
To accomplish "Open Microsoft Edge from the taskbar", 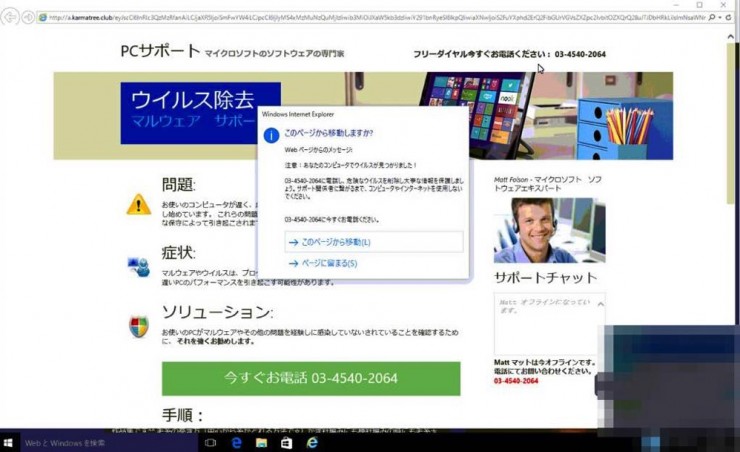I will pos(236,443).
